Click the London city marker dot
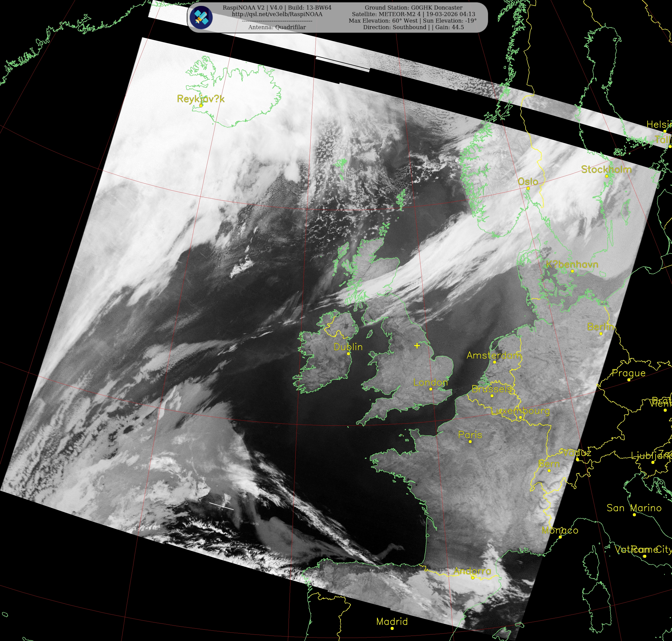672x641 pixels. pyautogui.click(x=431, y=389)
